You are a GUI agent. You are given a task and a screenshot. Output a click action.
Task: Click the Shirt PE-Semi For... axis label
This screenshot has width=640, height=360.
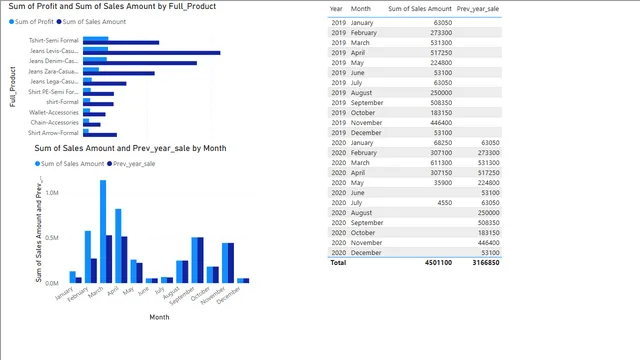tap(53, 92)
